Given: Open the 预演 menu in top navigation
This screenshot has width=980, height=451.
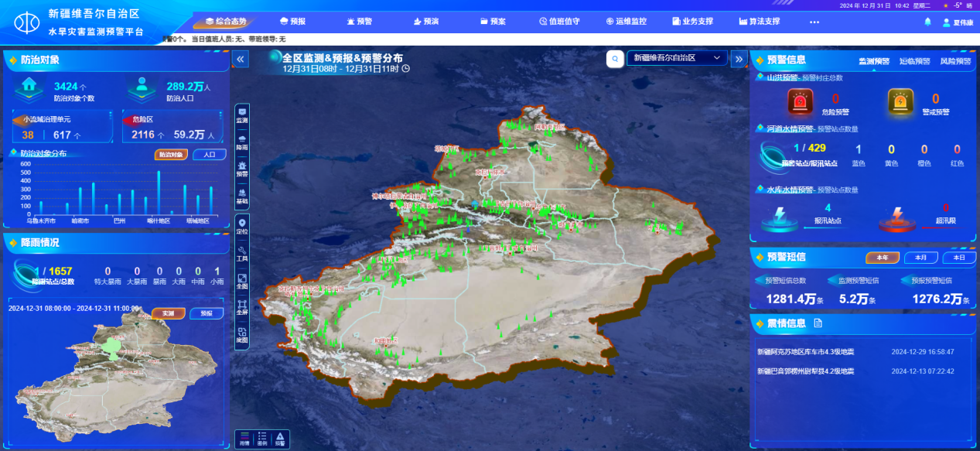Looking at the screenshot, I should pyautogui.click(x=426, y=22).
